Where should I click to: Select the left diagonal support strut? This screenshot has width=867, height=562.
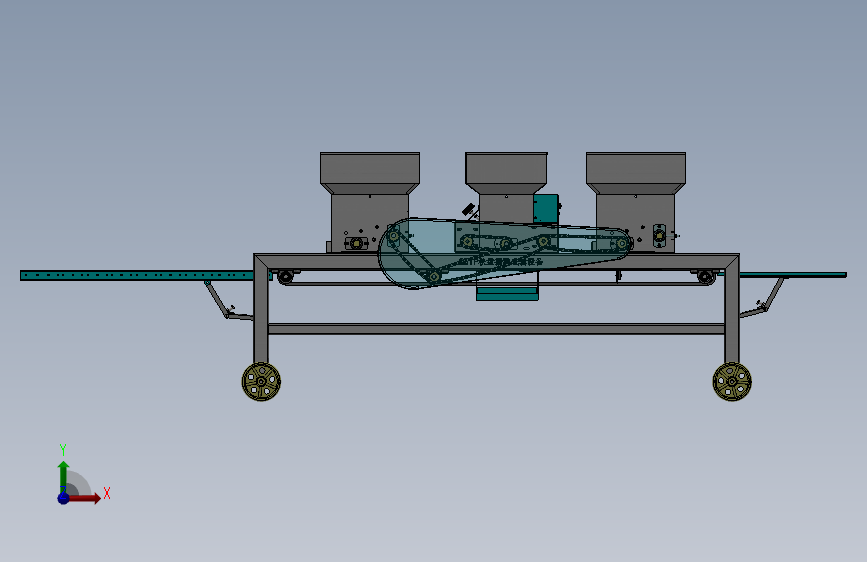tap(217, 299)
